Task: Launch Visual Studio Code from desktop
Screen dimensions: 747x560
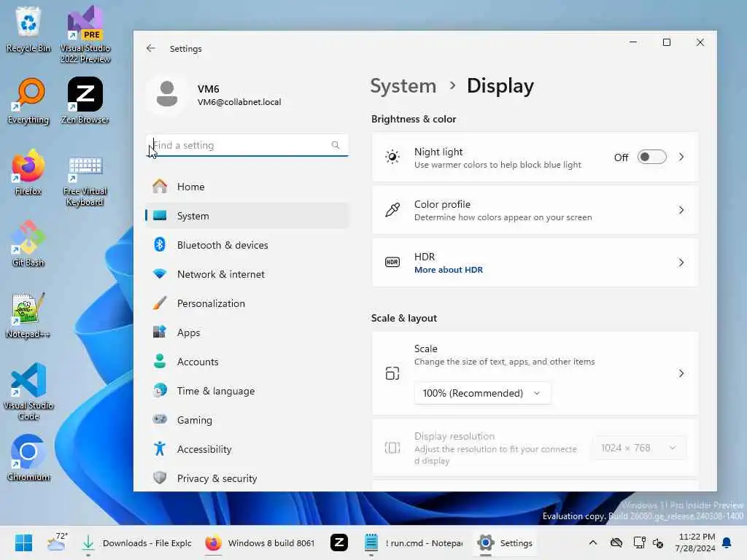Action: [x=28, y=392]
